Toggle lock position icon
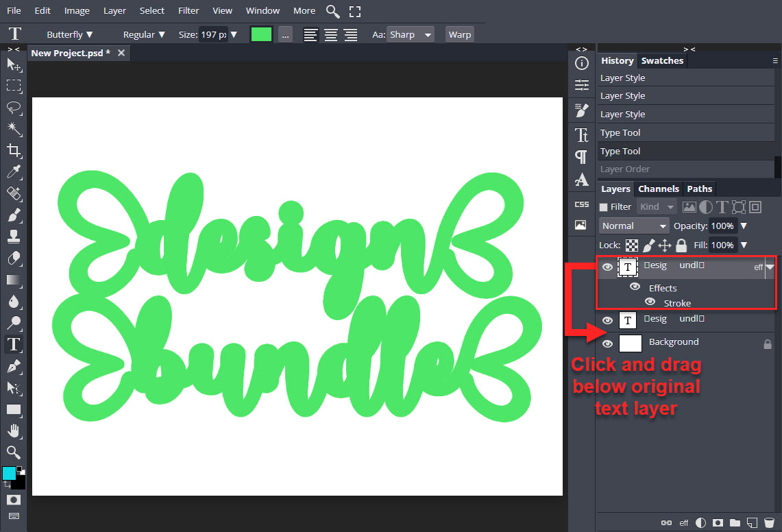Image resolution: width=782 pixels, height=532 pixels. point(665,245)
